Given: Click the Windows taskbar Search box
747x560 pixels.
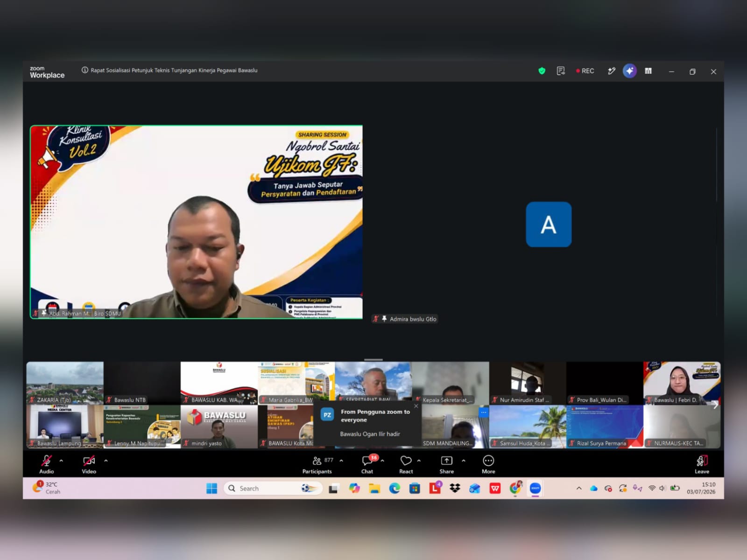Looking at the screenshot, I should (x=273, y=488).
